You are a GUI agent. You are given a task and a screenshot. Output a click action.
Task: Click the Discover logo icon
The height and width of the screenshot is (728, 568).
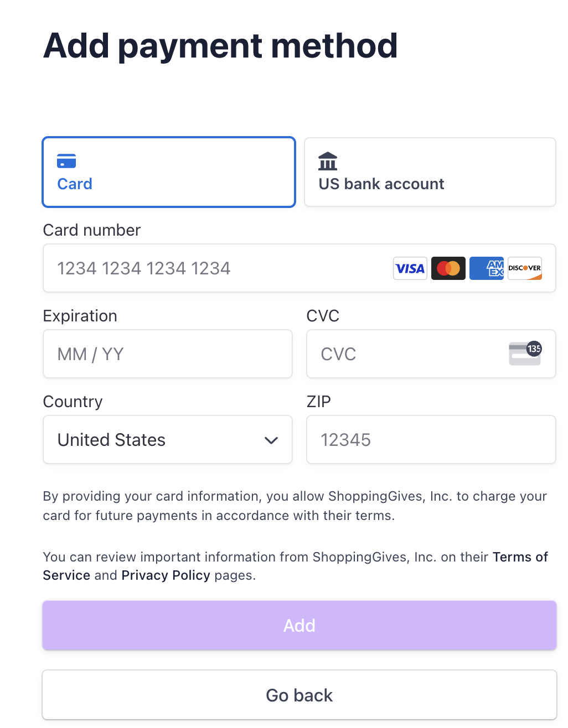(525, 268)
